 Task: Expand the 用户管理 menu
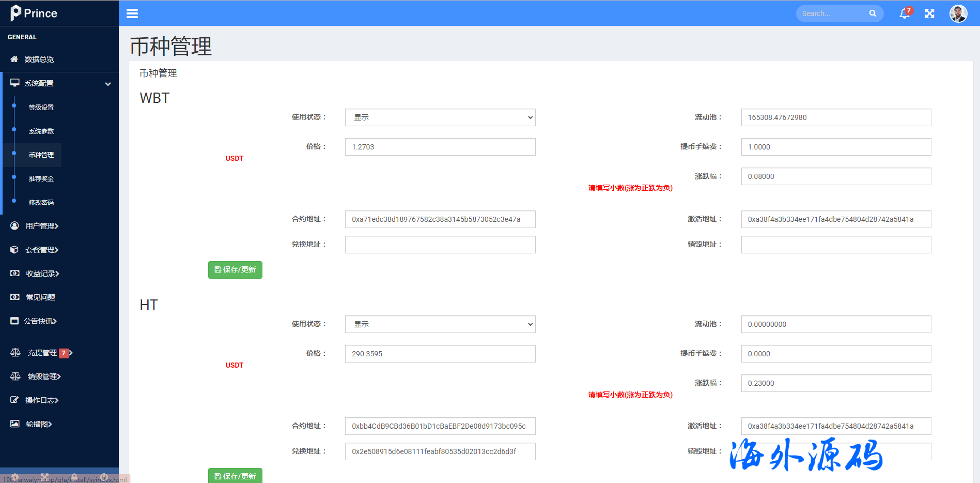click(41, 226)
